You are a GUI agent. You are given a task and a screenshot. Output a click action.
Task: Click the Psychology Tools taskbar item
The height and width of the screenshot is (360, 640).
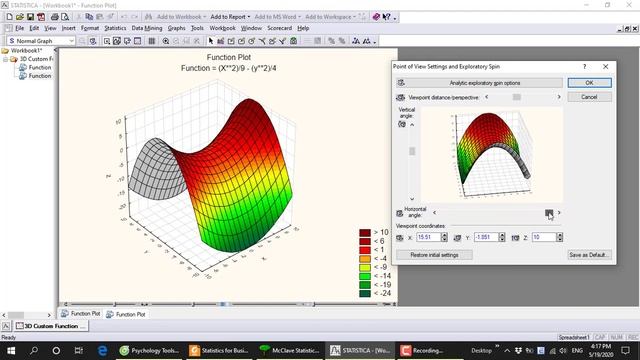click(x=149, y=350)
